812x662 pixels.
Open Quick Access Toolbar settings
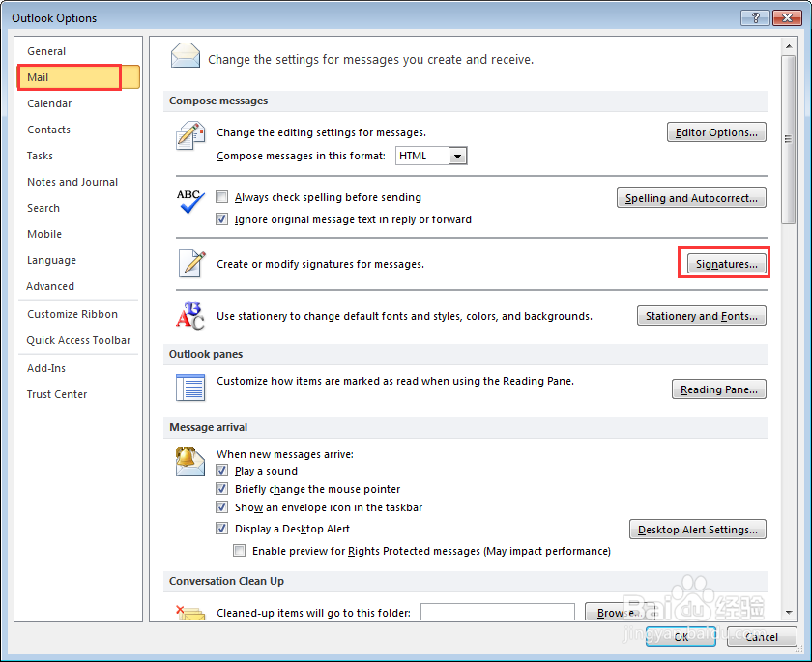[x=77, y=340]
